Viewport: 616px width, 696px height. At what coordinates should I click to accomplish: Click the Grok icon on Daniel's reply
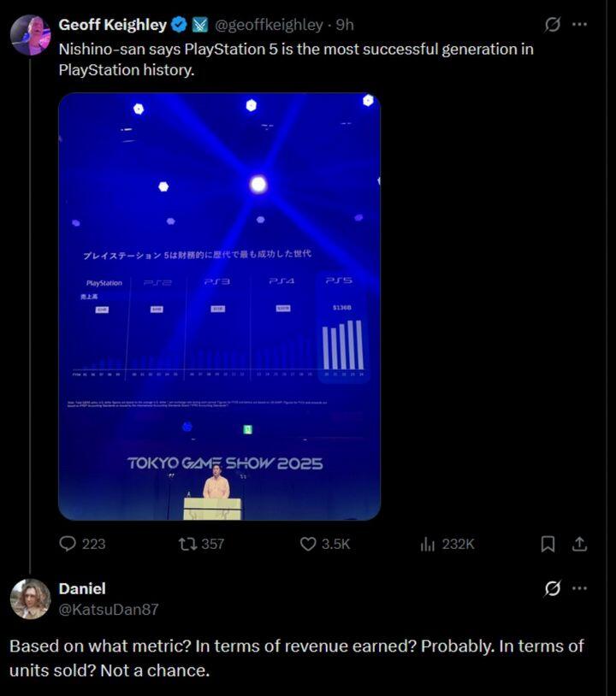tap(553, 588)
